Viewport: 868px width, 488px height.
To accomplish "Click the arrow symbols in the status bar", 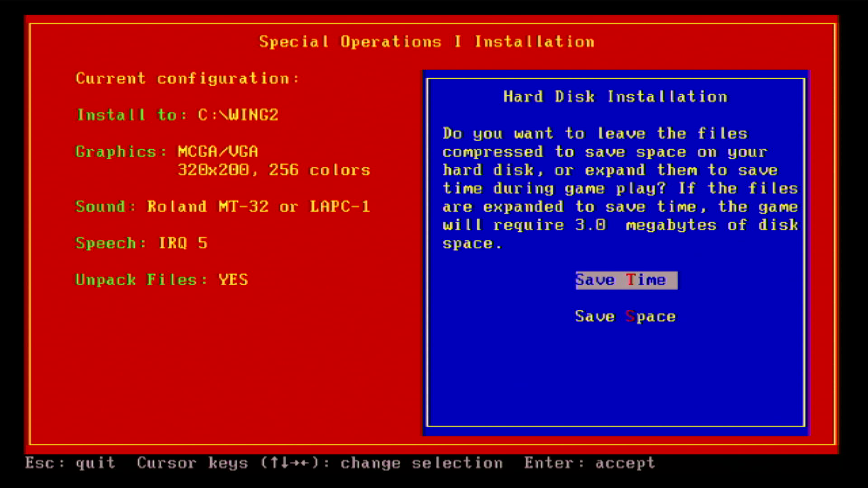I will (x=289, y=463).
